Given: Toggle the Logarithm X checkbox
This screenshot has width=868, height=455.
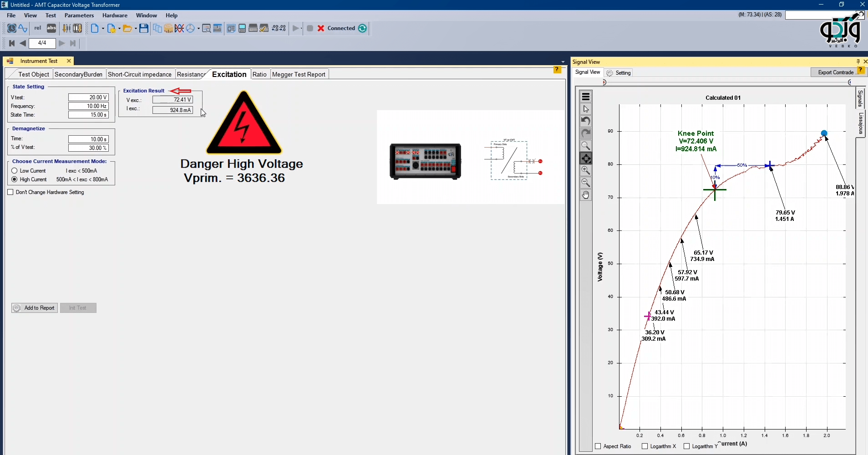Looking at the screenshot, I should click(645, 446).
